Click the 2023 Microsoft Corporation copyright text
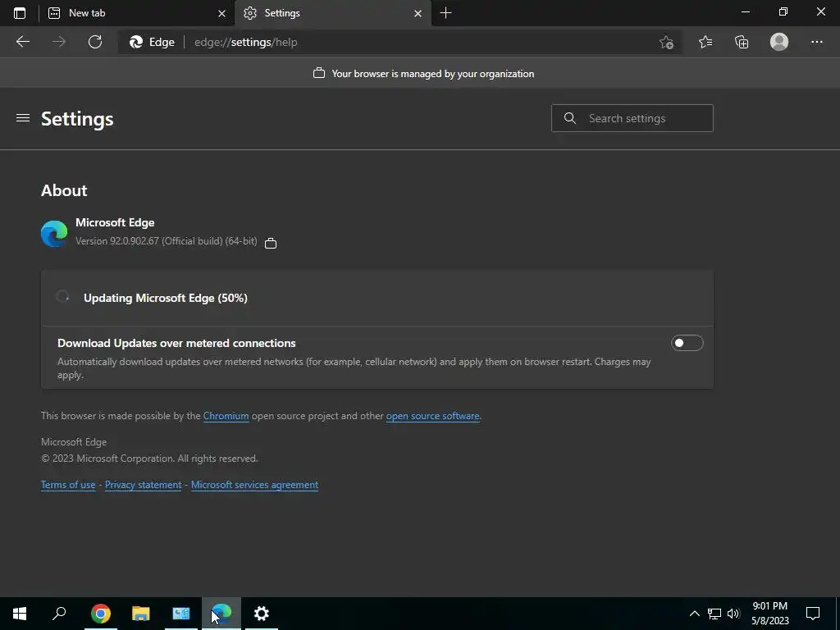The height and width of the screenshot is (630, 840). (x=149, y=459)
